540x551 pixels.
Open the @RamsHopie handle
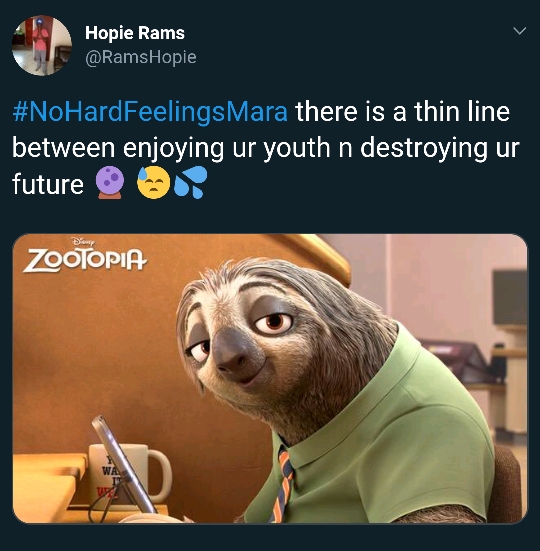click(x=141, y=57)
